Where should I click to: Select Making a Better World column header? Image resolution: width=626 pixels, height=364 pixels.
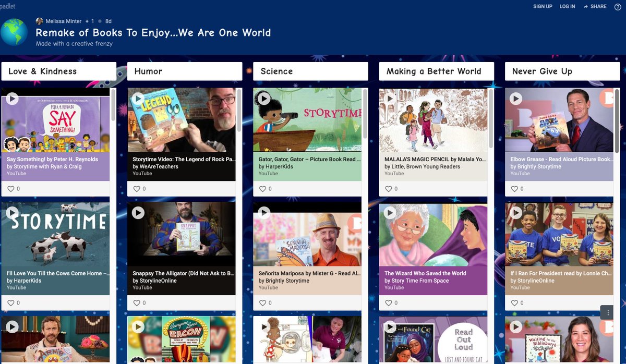(x=436, y=71)
